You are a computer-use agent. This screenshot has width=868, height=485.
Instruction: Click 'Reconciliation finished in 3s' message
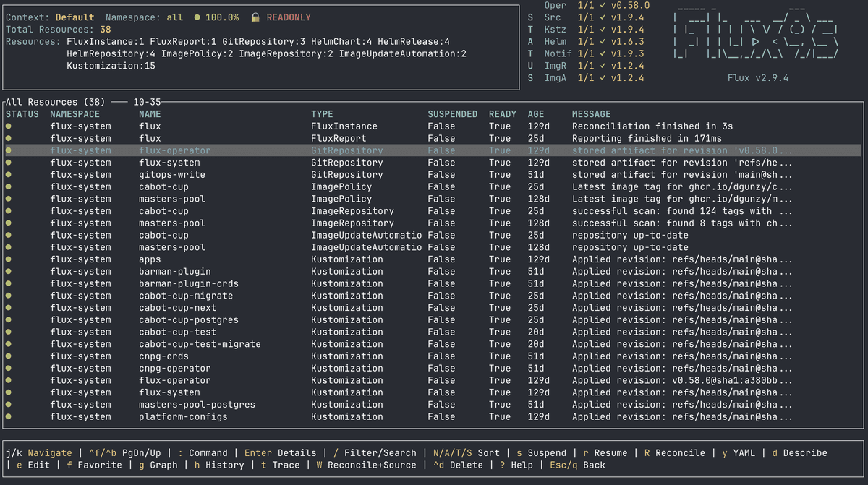pyautogui.click(x=652, y=126)
